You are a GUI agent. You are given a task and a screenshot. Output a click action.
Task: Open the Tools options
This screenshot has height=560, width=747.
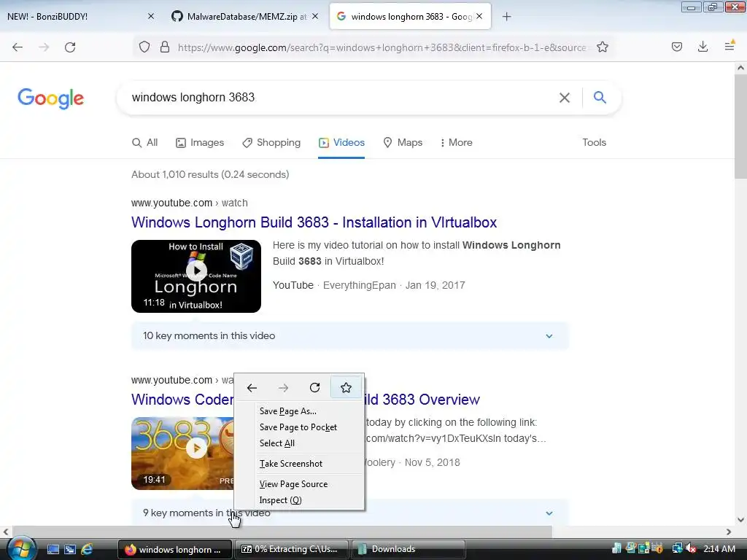[594, 142]
